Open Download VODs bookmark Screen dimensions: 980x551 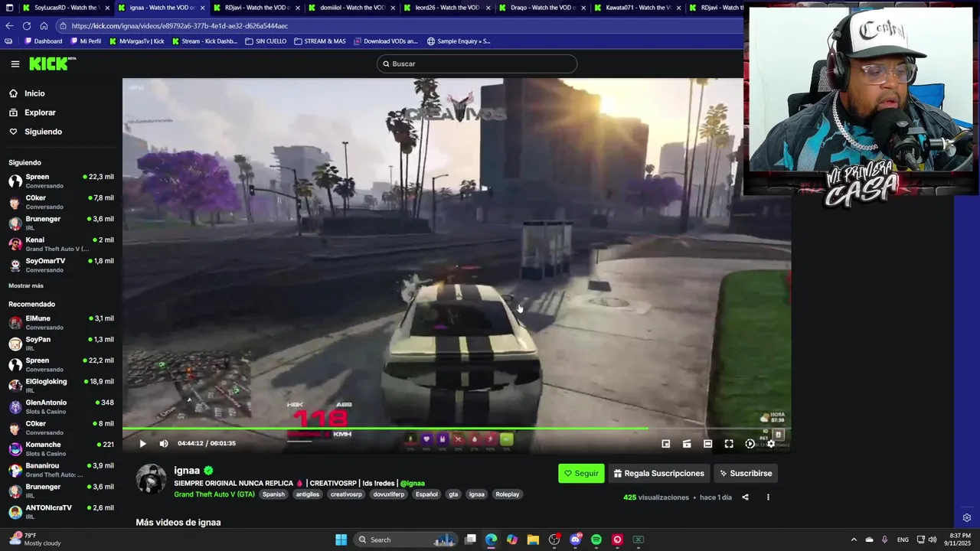[386, 41]
